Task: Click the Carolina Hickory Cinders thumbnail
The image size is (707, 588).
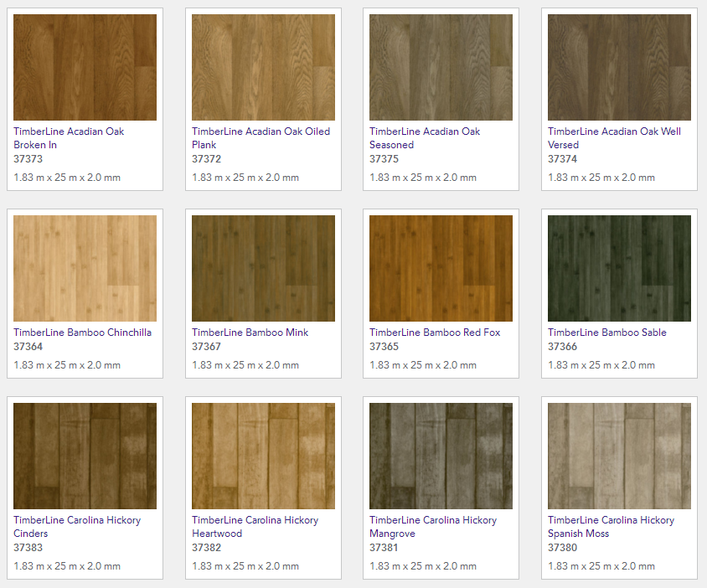Action: point(85,456)
